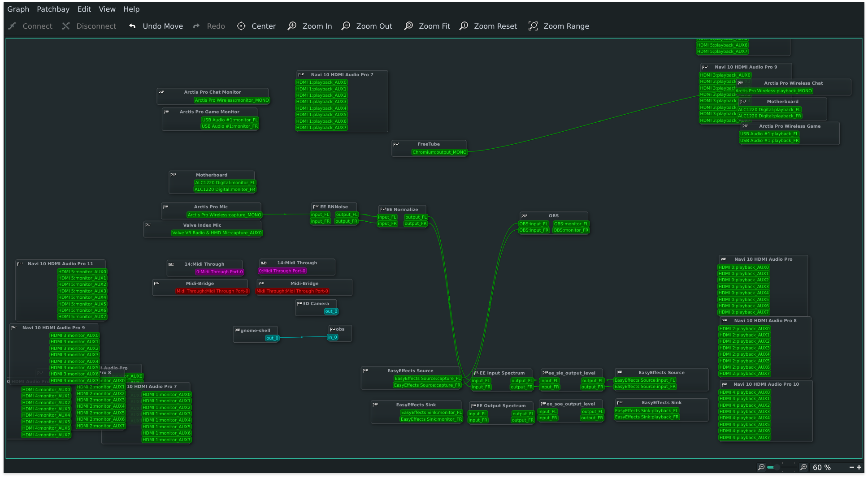Click the PipeWire icon on Navi 10 HDMI Audio Pro 11
868x478 pixels.
[20, 263]
